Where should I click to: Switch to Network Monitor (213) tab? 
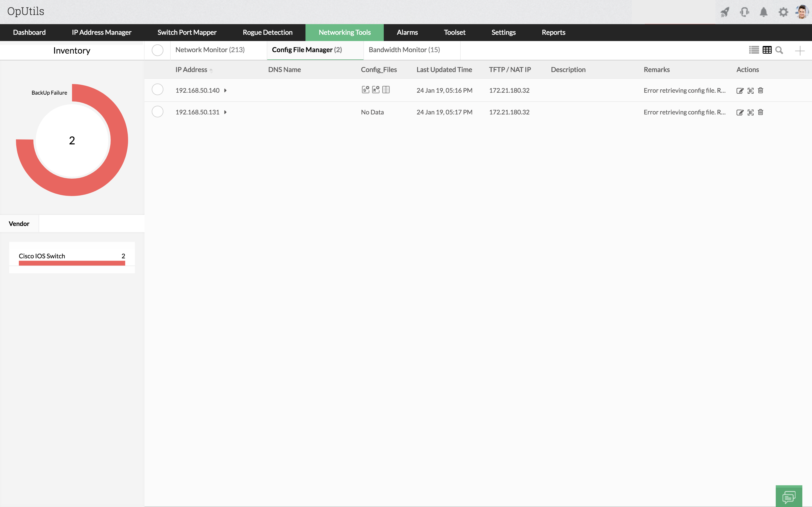click(x=210, y=50)
